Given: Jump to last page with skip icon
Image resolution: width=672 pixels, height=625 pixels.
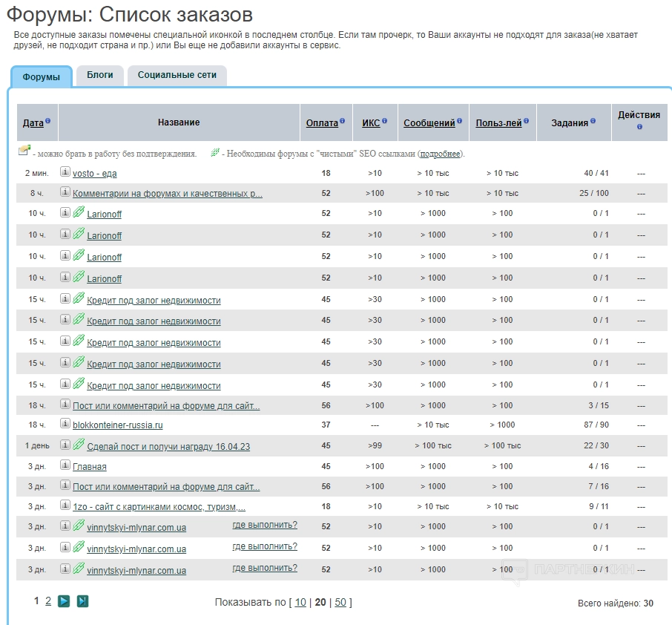Looking at the screenshot, I should [82, 601].
